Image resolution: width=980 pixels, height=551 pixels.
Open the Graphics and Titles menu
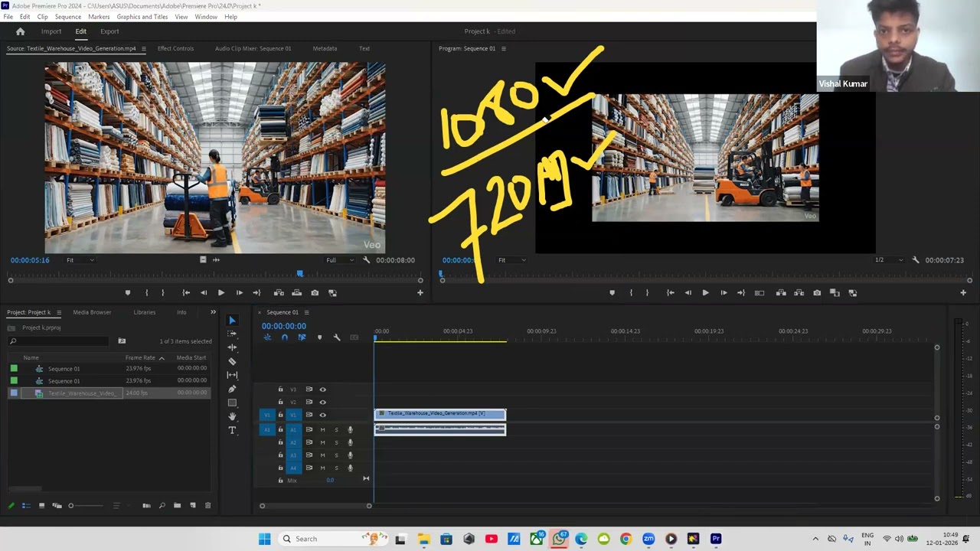pyautogui.click(x=142, y=17)
